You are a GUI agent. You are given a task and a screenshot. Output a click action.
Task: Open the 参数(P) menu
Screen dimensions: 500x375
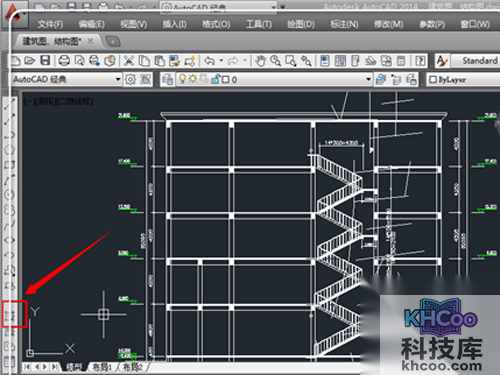pos(432,24)
